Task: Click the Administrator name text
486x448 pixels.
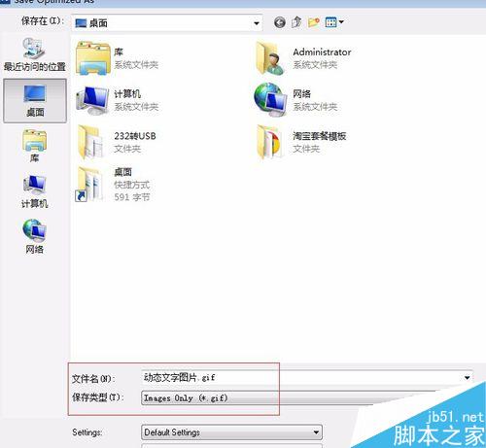Action: click(x=322, y=52)
